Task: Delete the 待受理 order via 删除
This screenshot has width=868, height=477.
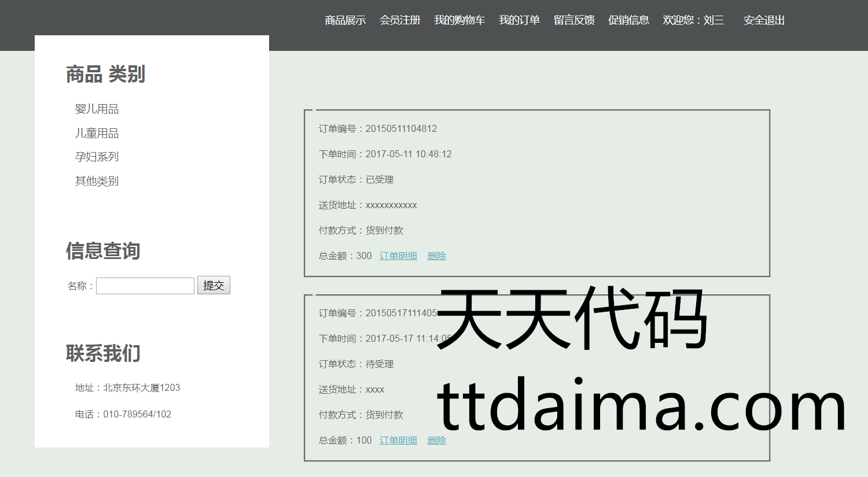Action: coord(436,440)
